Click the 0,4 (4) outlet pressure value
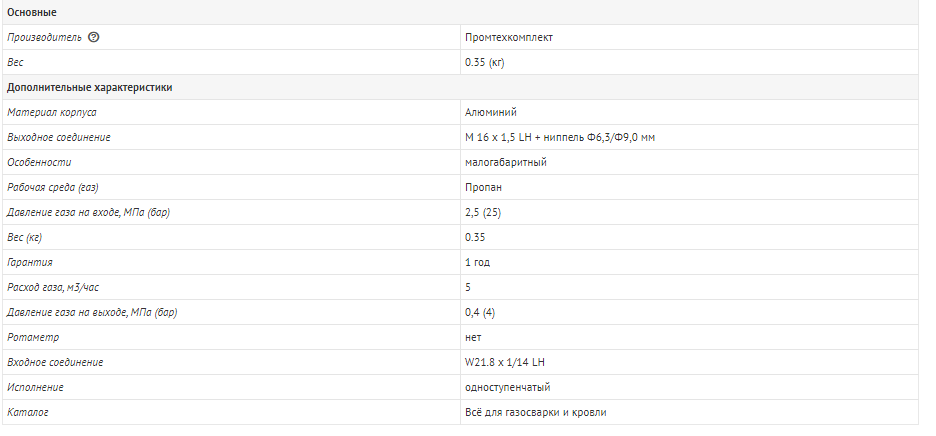The image size is (936, 436). (x=480, y=312)
